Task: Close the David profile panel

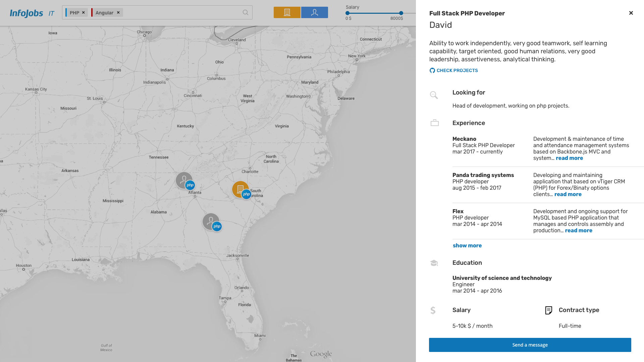Action: (x=631, y=13)
